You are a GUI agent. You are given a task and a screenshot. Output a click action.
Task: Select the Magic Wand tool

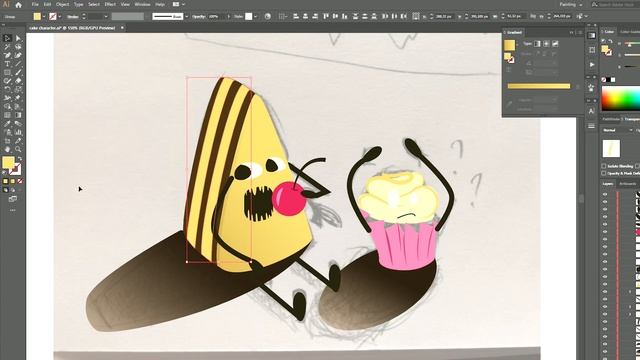[x=7, y=47]
